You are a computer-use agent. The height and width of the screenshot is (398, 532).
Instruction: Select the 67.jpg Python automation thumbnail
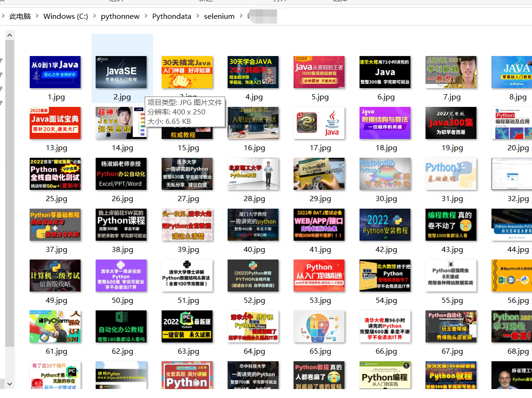pyautogui.click(x=451, y=326)
